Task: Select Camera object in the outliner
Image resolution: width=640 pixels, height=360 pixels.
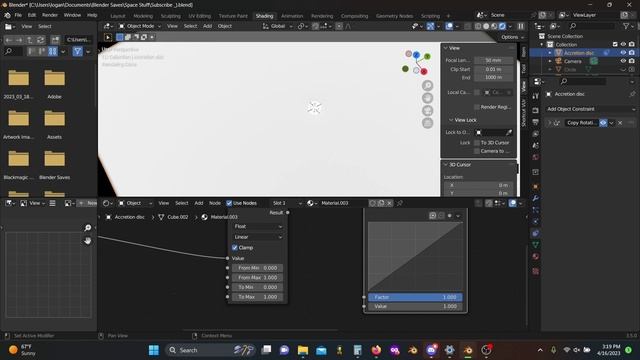Action: [x=573, y=61]
